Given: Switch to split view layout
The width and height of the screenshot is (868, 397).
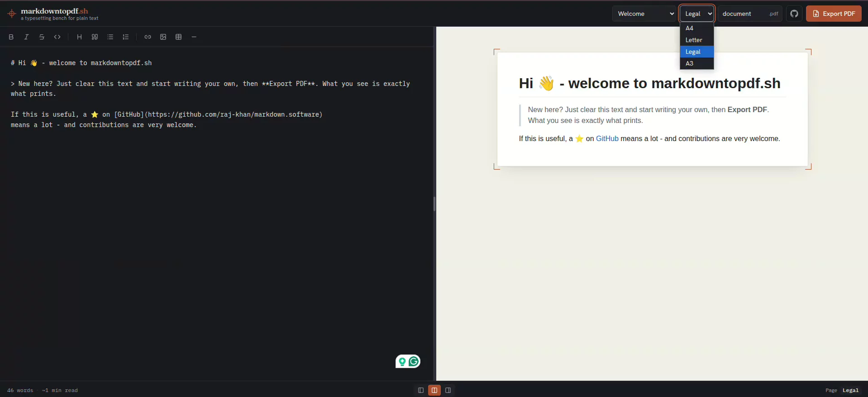Looking at the screenshot, I should click(x=434, y=390).
